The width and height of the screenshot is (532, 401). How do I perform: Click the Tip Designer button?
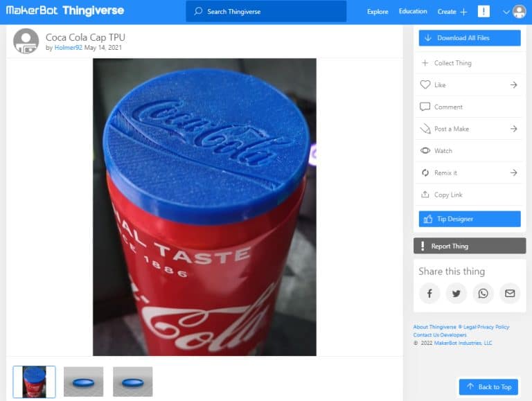click(x=470, y=219)
